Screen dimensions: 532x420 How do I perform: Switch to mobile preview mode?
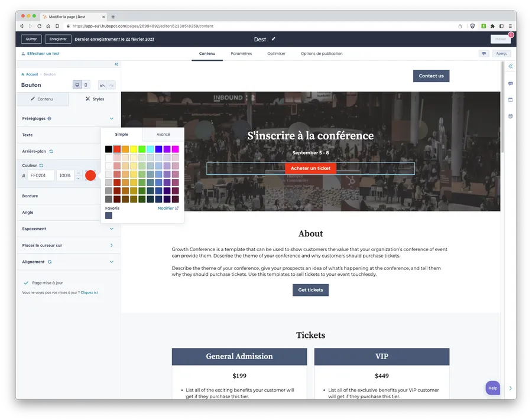point(86,85)
